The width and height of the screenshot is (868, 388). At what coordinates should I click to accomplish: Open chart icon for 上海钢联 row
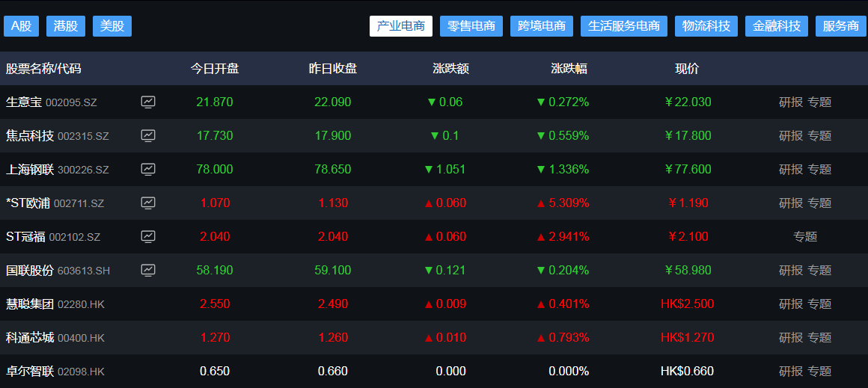pyautogui.click(x=148, y=170)
